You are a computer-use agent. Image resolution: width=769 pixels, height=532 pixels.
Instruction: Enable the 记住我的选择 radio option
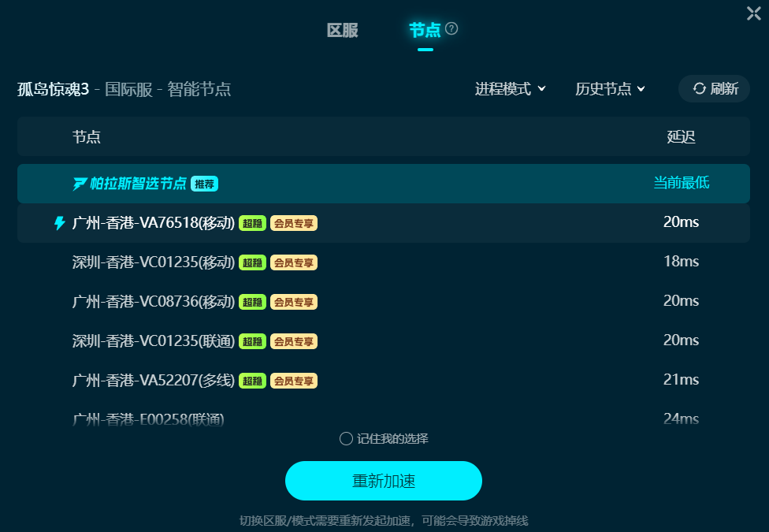coord(346,439)
